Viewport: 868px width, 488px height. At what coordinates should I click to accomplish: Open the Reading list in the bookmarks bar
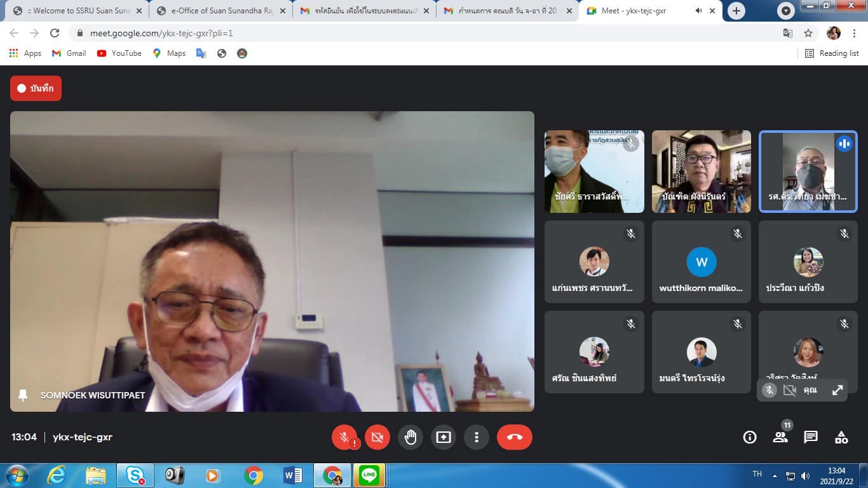(x=832, y=53)
